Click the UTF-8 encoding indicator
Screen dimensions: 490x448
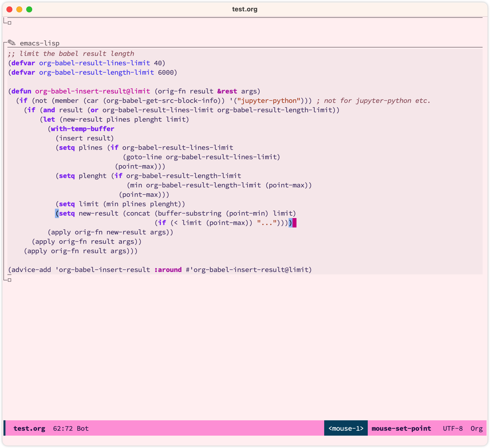(x=453, y=428)
